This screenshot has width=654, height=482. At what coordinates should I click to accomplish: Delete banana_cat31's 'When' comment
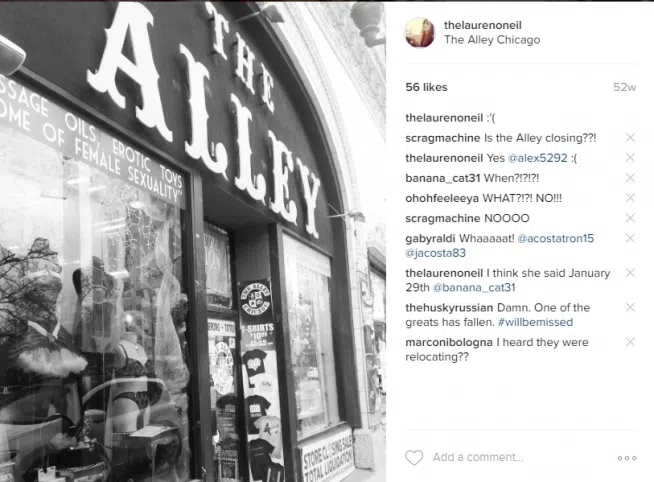click(630, 178)
